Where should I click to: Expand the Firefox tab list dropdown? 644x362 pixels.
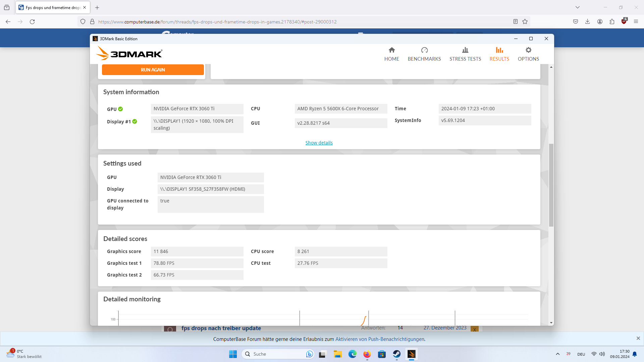point(578,7)
